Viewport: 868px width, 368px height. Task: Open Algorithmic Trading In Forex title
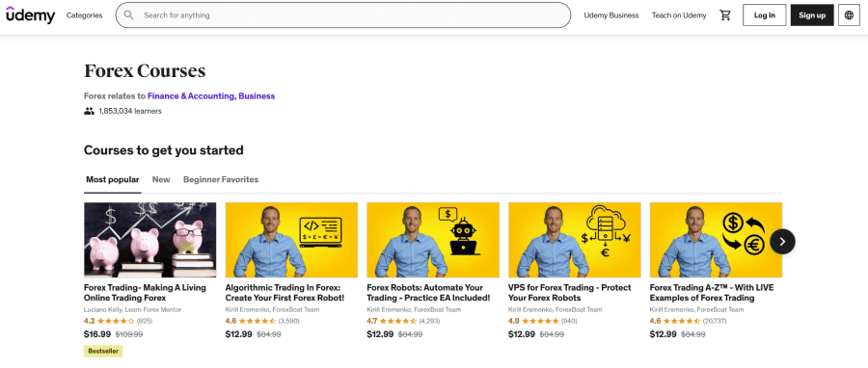click(285, 293)
